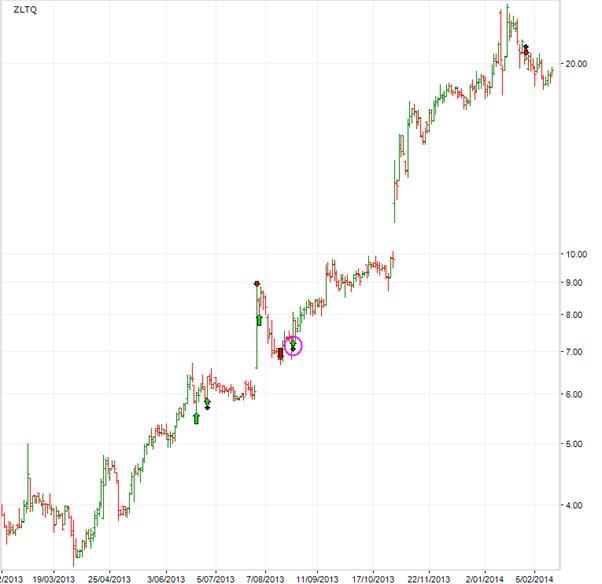This screenshot has height=584, width=602.
Task: Click the 10.00 price axis label
Action: pos(576,254)
